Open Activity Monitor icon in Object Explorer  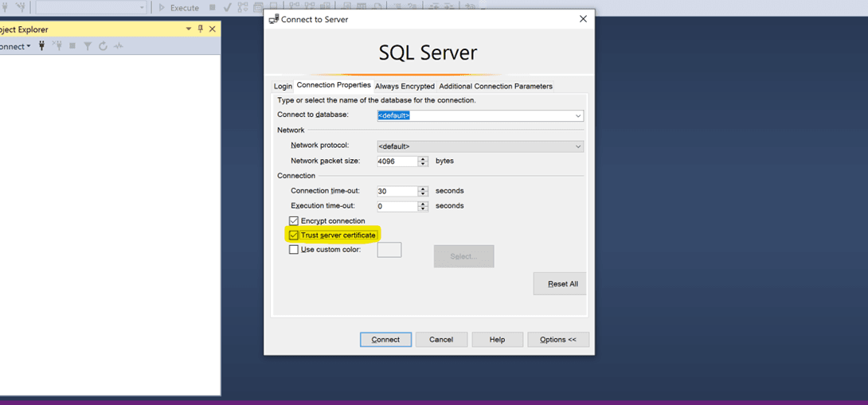118,46
